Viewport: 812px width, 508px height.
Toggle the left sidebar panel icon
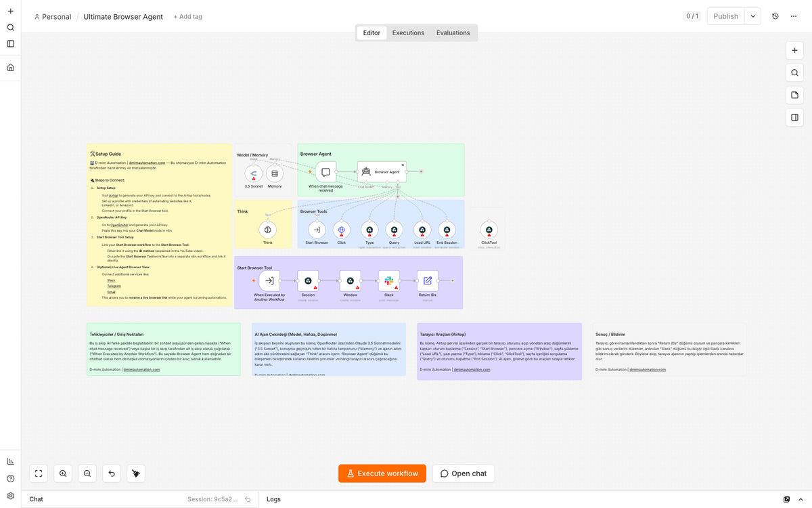point(10,44)
